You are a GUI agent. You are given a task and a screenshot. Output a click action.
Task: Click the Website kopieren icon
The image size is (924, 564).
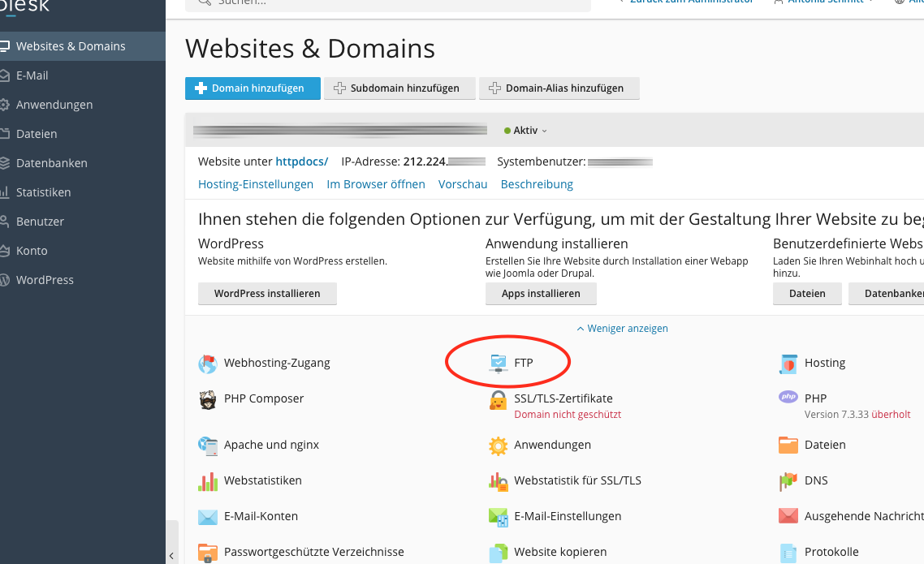[498, 552]
